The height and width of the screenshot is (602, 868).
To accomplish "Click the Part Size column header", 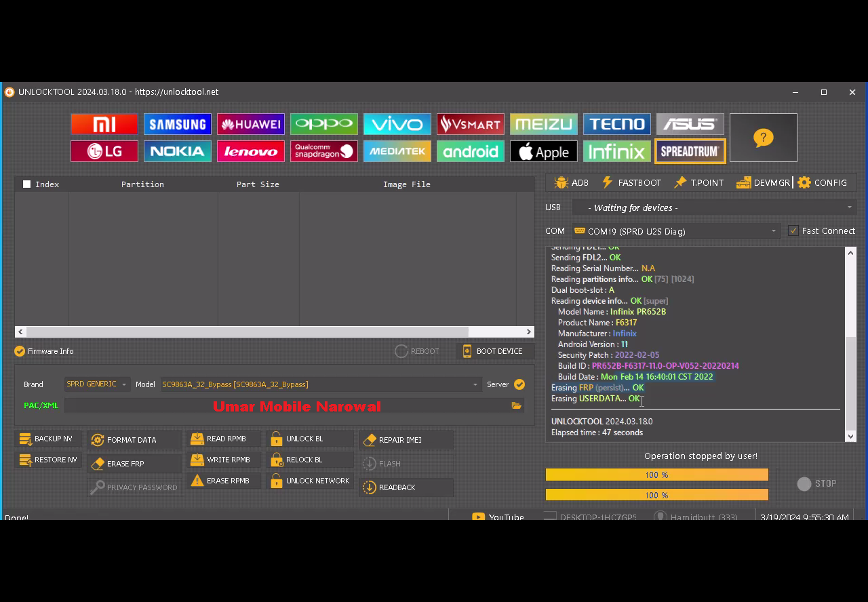I will [x=258, y=184].
